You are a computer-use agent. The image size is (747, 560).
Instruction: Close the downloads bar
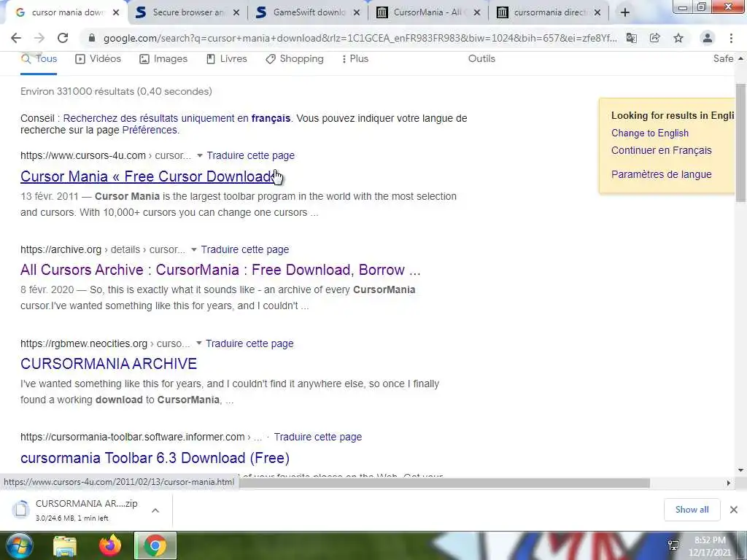pos(734,510)
